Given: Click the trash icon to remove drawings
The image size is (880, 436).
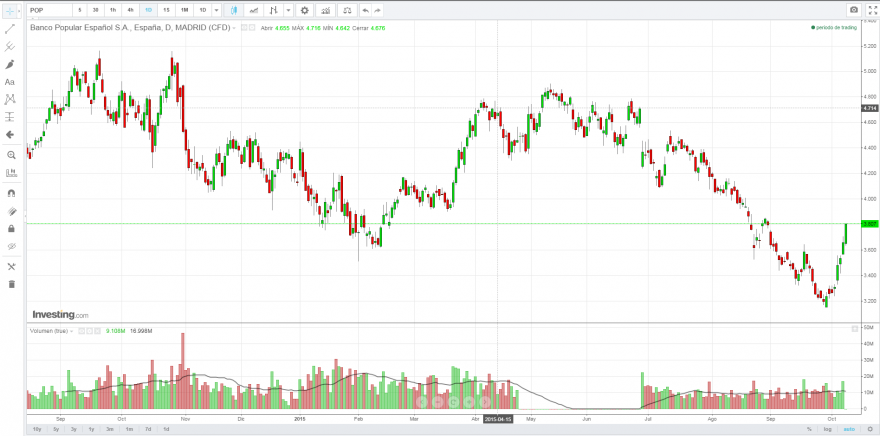Looking at the screenshot, I should coord(11,284).
